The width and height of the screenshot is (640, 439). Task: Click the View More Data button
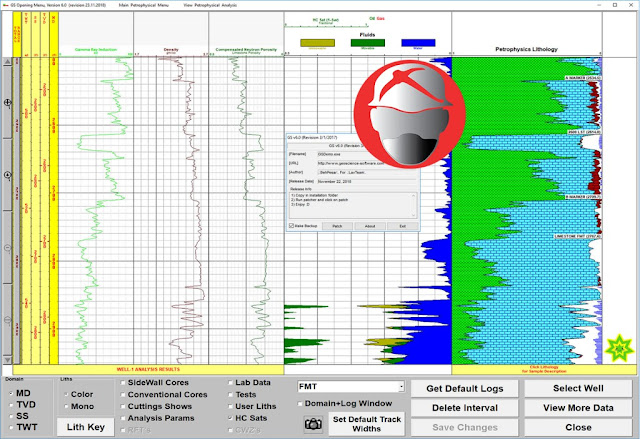(x=578, y=408)
